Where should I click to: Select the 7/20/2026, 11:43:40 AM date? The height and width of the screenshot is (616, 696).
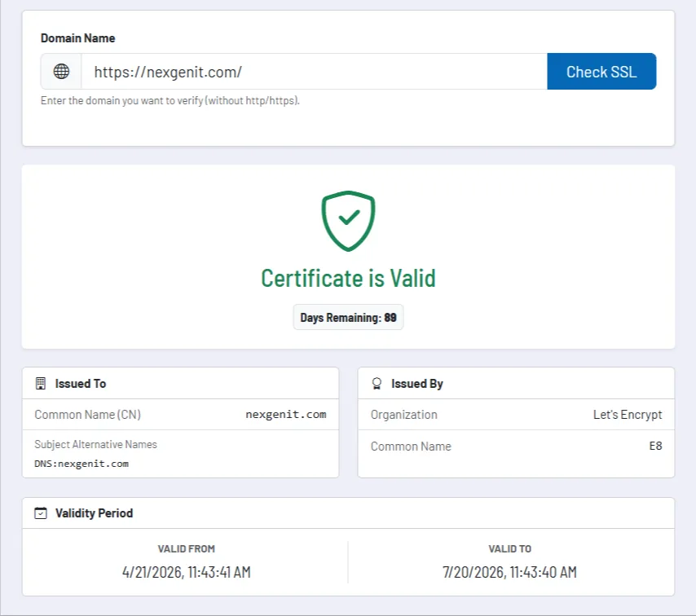tap(509, 572)
